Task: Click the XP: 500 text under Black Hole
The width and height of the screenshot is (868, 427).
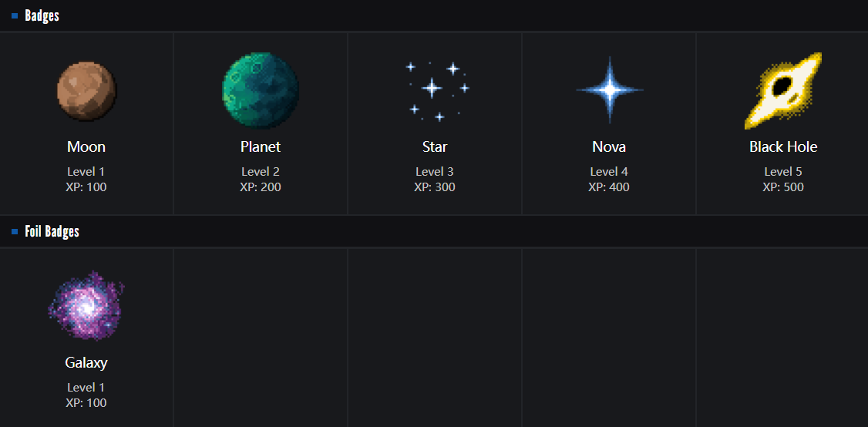Action: coord(783,187)
